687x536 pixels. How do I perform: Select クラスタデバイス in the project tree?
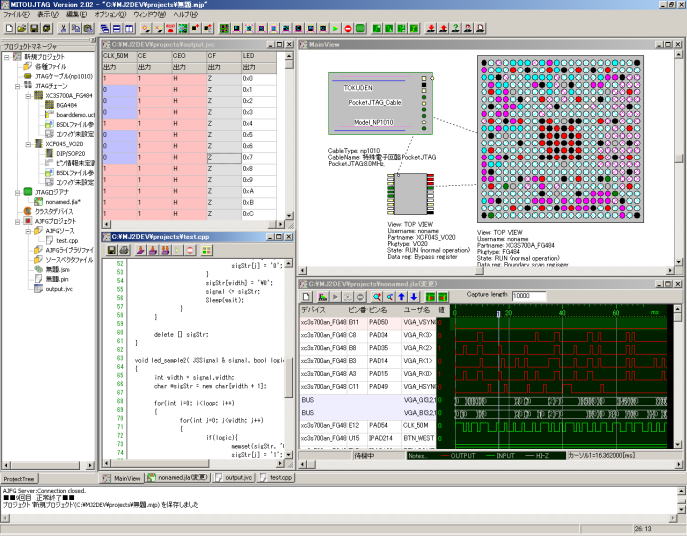coord(54,211)
